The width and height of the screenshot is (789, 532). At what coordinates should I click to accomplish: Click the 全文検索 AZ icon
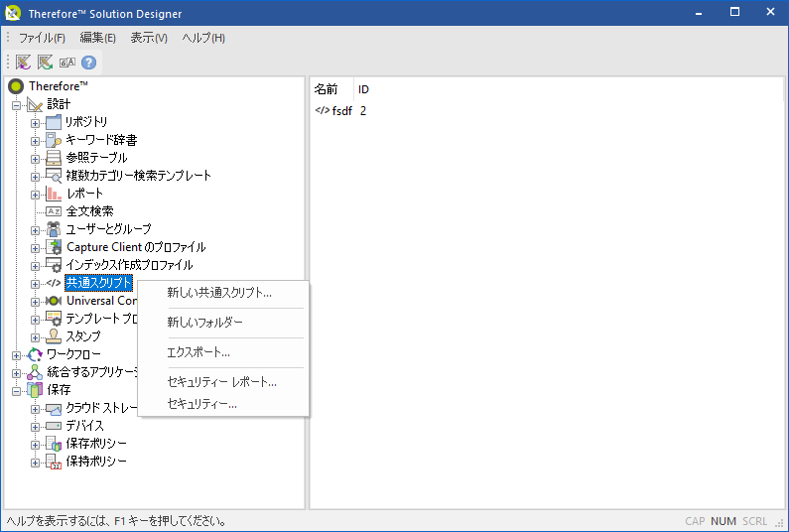coord(54,211)
